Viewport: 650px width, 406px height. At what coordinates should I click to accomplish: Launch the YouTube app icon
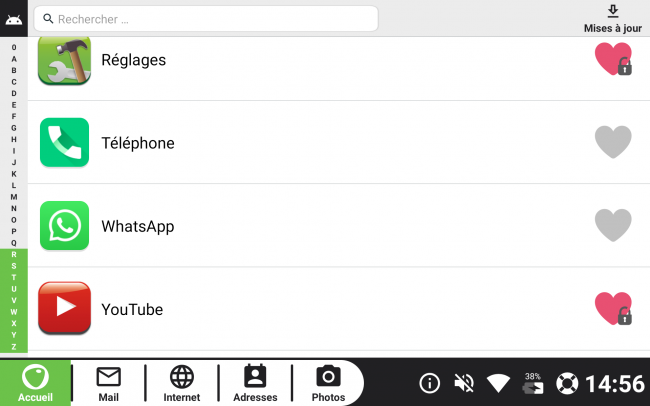pos(64,308)
